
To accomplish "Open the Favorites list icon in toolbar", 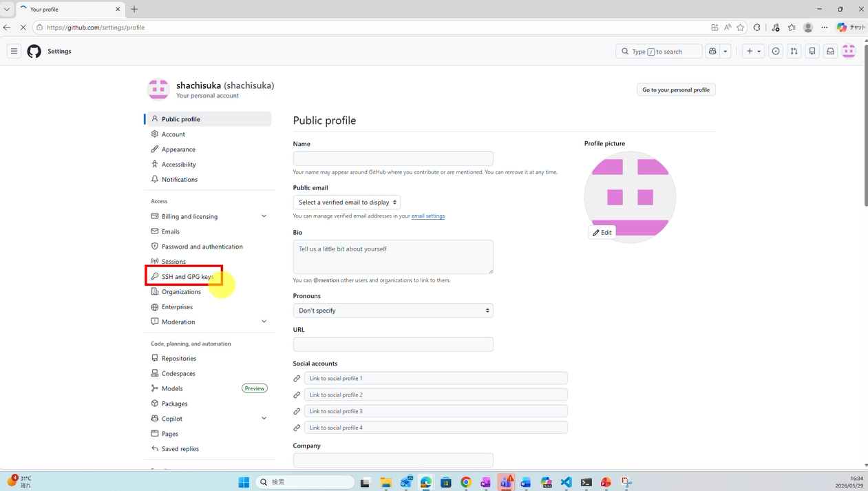I will [792, 28].
